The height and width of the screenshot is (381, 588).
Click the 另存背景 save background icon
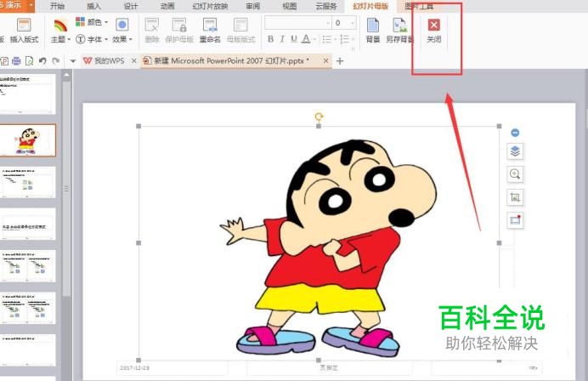(x=399, y=26)
